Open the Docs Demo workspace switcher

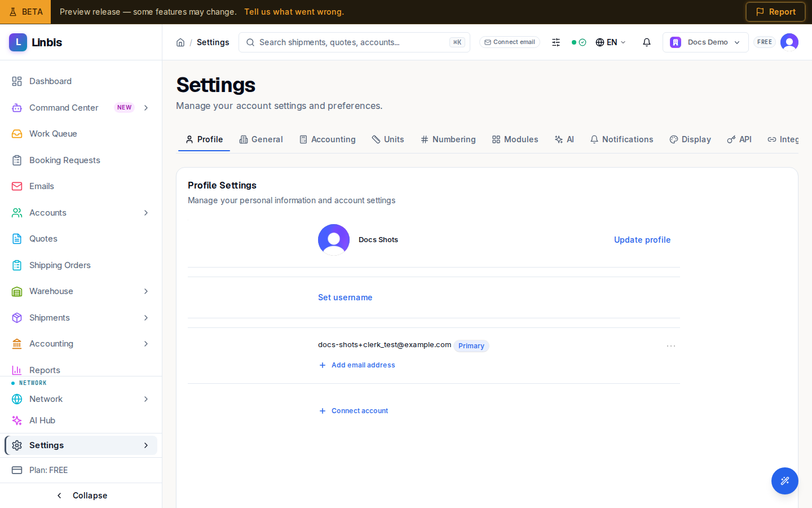point(705,42)
